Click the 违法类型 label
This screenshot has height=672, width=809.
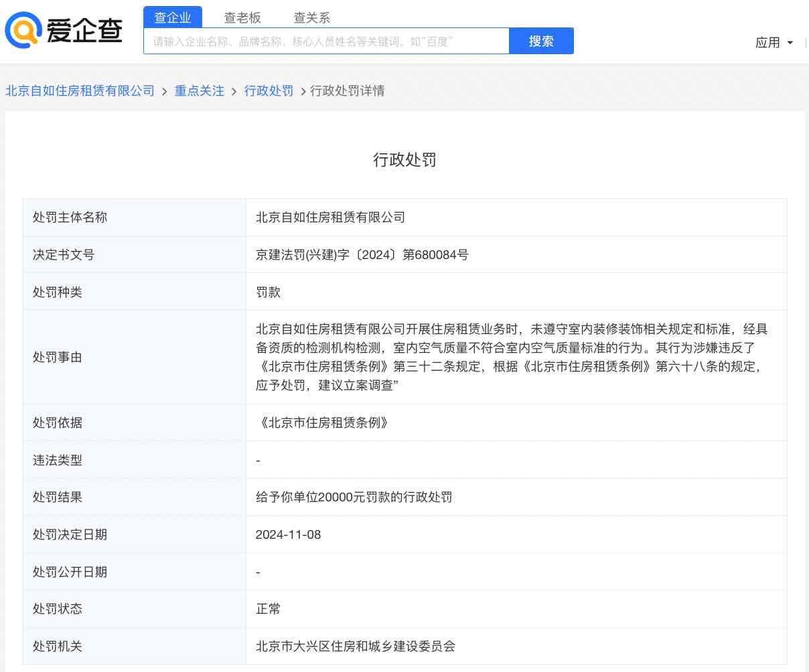click(x=58, y=460)
